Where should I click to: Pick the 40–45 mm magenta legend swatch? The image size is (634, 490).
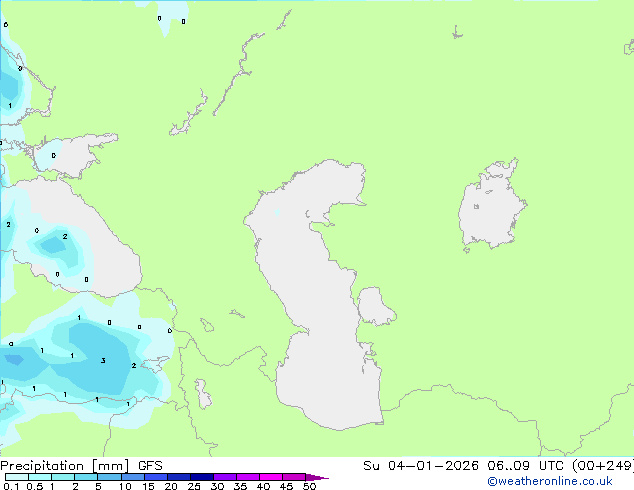click(271, 477)
